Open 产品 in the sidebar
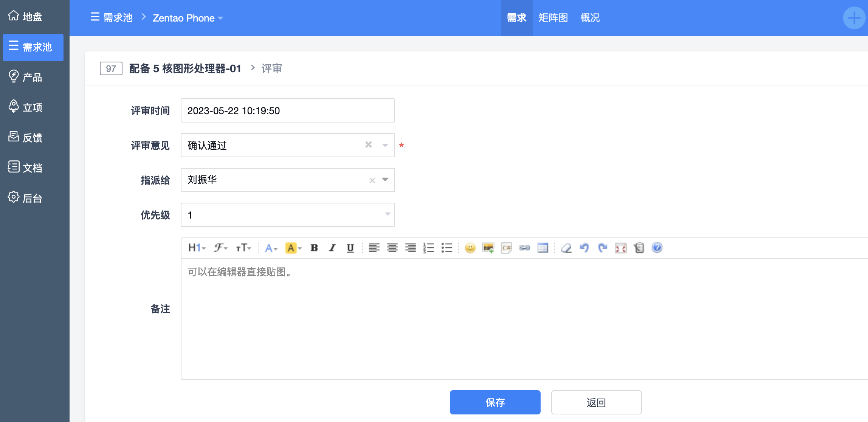868x422 pixels. (x=32, y=77)
